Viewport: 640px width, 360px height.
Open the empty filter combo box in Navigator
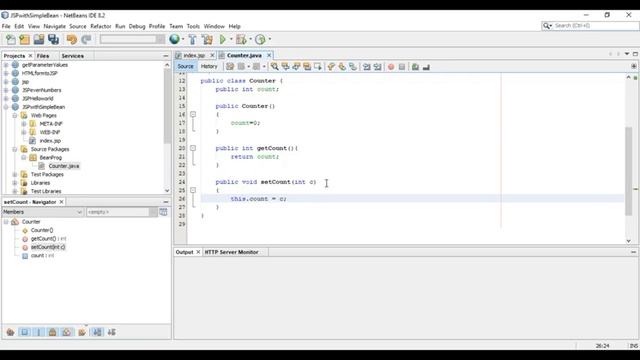pos(122,212)
